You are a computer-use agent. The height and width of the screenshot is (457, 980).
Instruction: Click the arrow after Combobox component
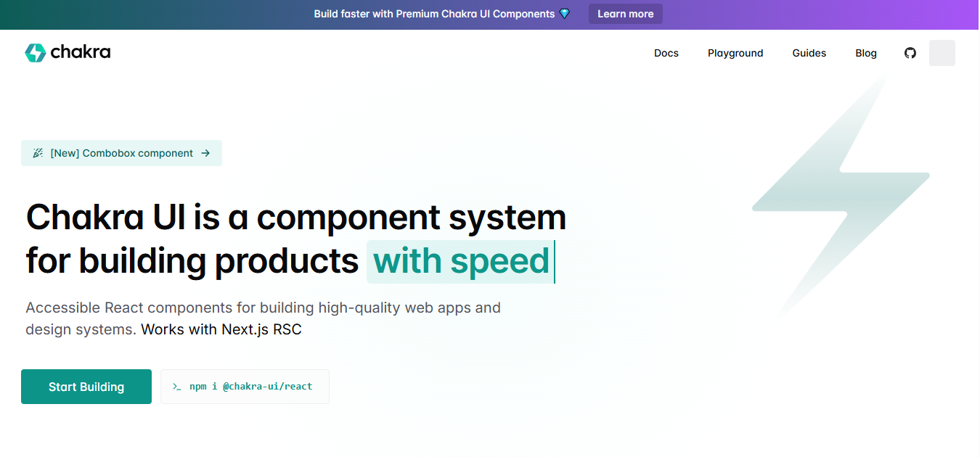coord(205,153)
